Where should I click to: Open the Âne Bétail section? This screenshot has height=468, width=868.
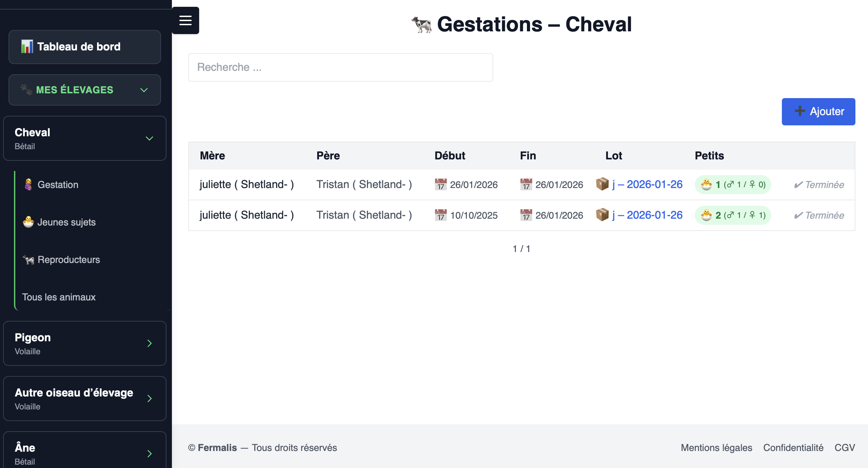149,454
